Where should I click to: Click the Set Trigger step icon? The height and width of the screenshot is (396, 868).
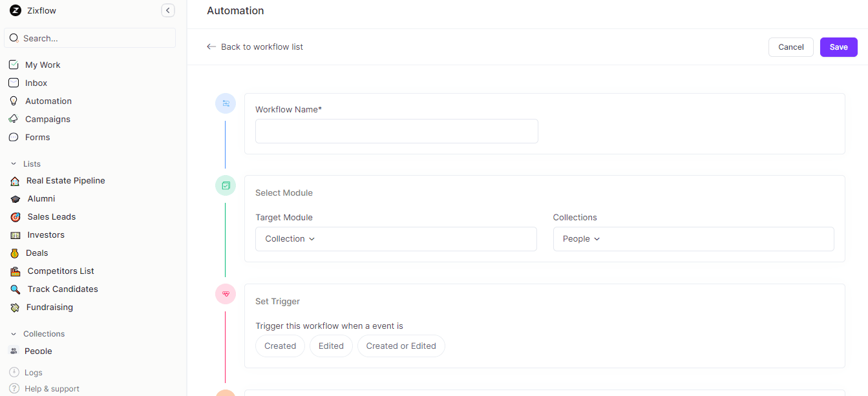226,294
